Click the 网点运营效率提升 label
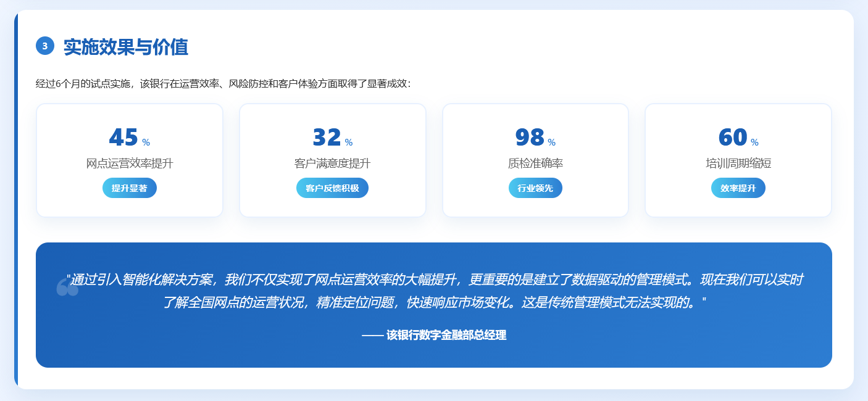The image size is (868, 401). 130,163
